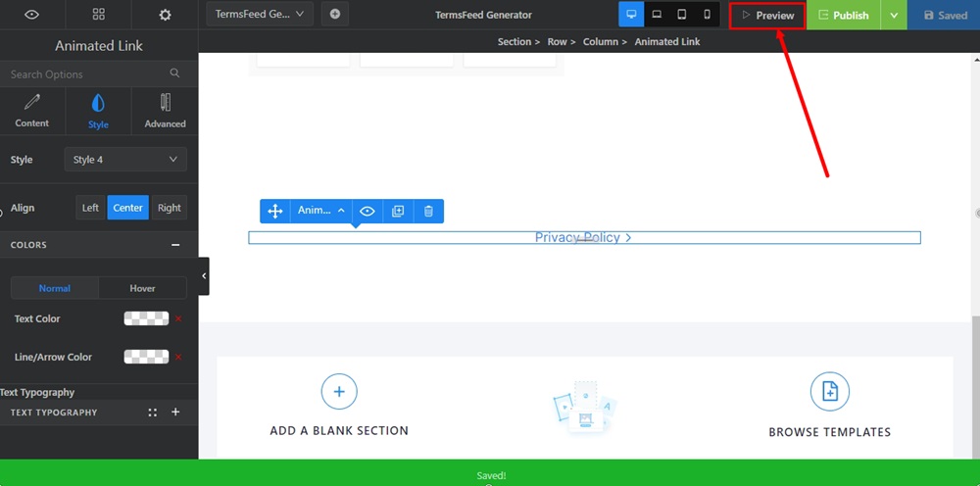Screen dimensions: 980x486
Task: Set alignment to Right
Action: click(x=169, y=208)
